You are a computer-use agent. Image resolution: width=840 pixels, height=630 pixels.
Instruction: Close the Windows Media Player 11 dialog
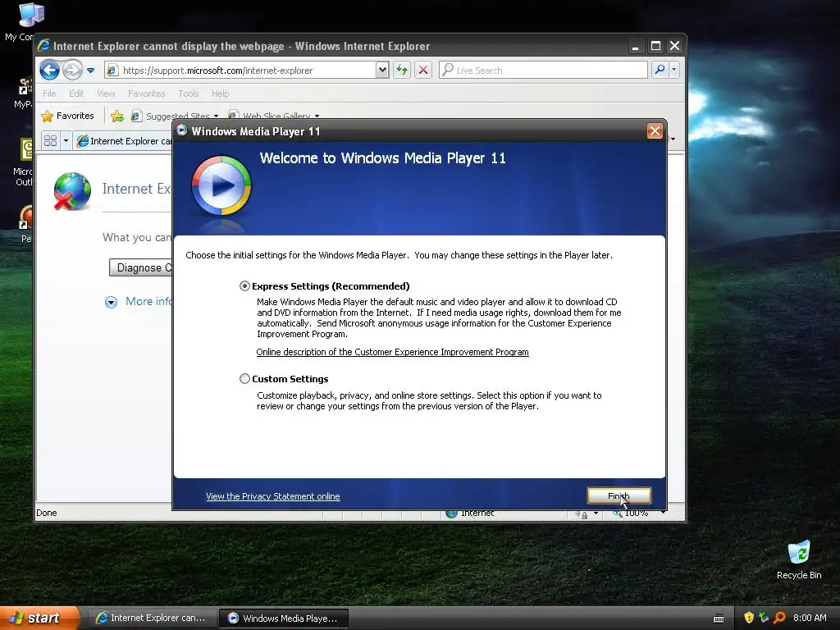(655, 130)
